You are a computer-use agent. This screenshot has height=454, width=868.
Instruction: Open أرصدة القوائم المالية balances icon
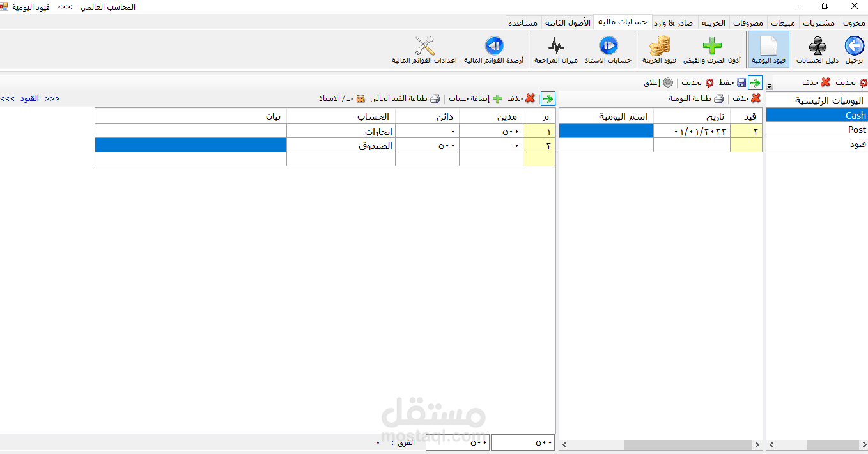(493, 49)
